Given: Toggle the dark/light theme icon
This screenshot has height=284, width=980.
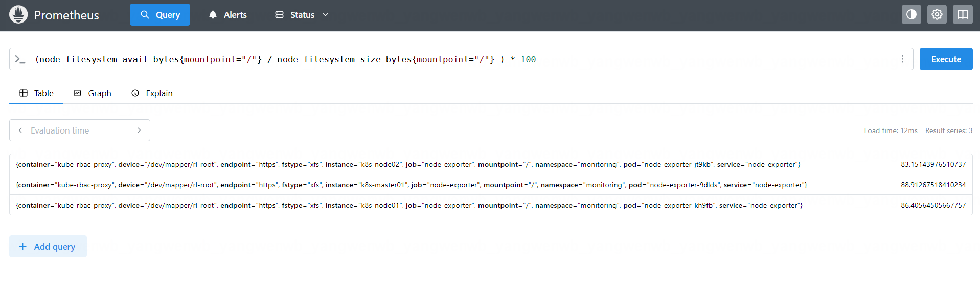Looking at the screenshot, I should click(x=911, y=15).
